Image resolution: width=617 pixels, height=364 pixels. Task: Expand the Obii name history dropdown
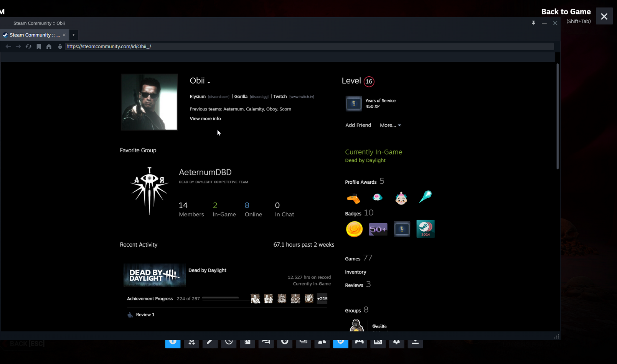[x=209, y=82]
